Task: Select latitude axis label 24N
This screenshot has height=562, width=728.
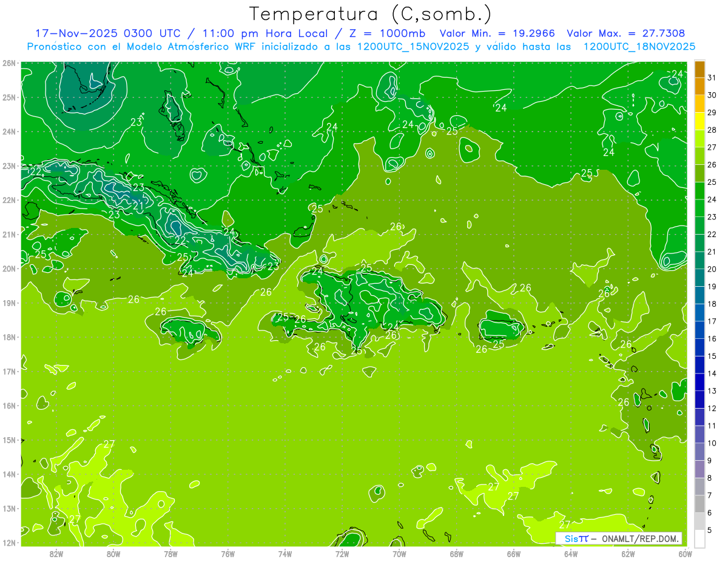Action: click(9, 132)
